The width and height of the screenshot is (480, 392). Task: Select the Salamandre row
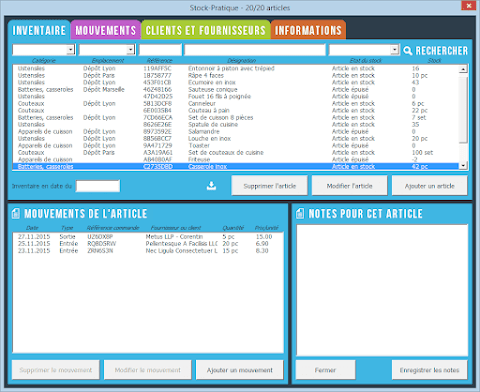[236, 131]
